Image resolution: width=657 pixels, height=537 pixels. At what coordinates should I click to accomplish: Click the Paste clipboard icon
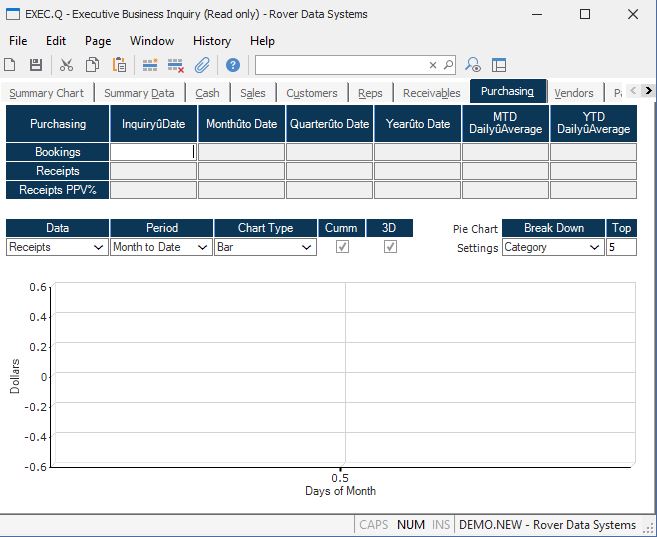pyautogui.click(x=119, y=65)
